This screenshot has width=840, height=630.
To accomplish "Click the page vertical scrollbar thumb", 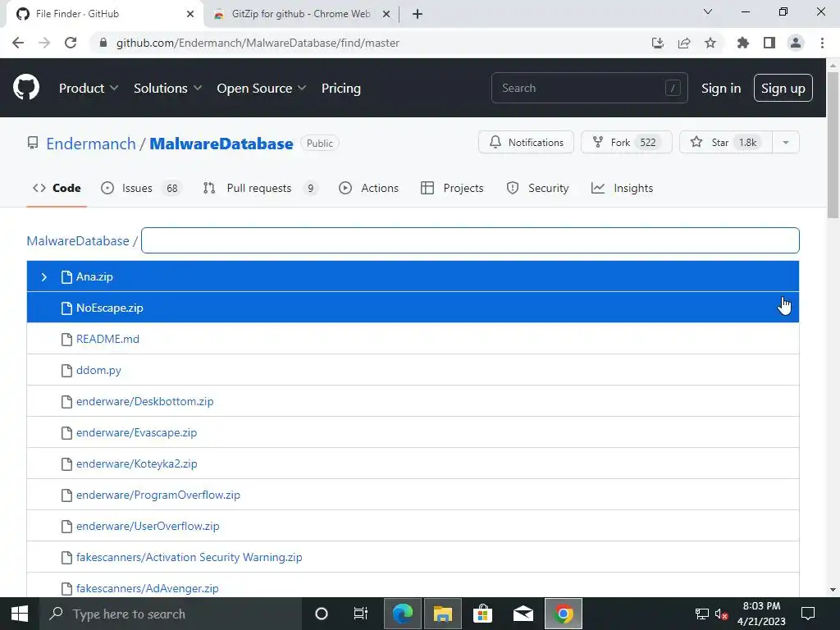I will click(833, 144).
